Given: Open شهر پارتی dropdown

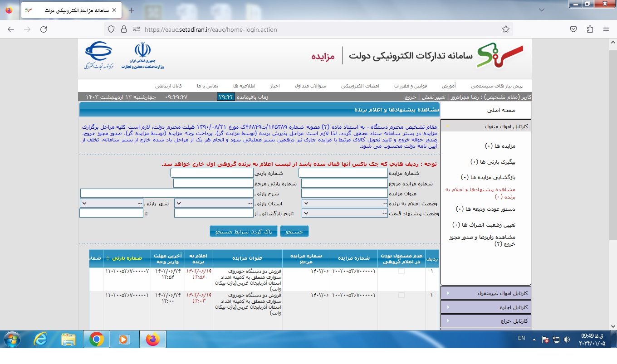Looking at the screenshot, I should coord(112,204).
